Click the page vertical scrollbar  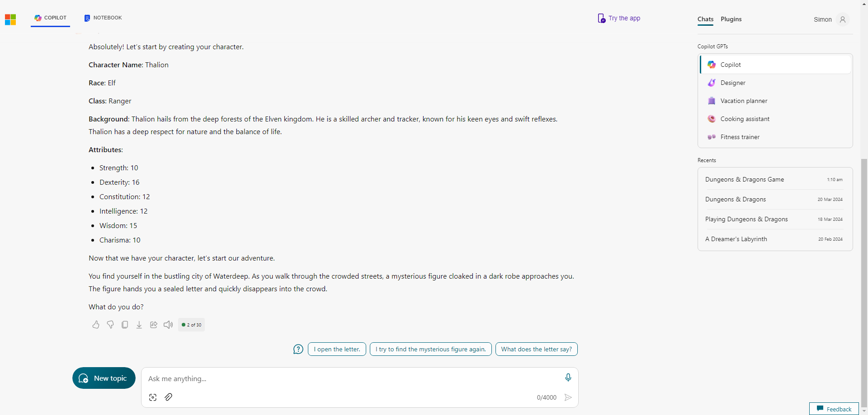[864, 282]
